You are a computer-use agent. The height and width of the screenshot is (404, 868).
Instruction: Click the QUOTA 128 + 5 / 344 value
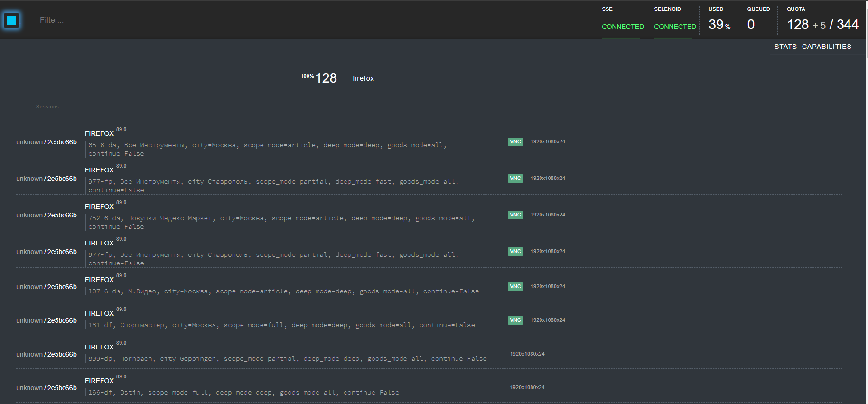[822, 25]
